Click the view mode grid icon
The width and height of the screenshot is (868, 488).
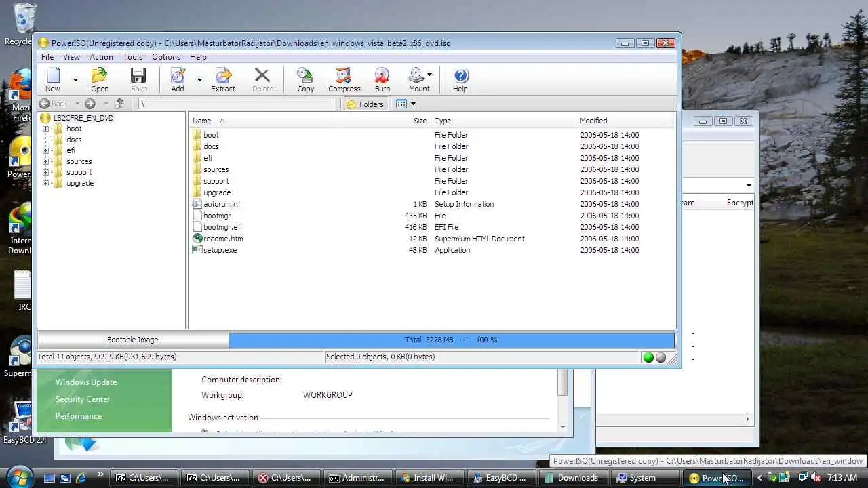point(401,104)
